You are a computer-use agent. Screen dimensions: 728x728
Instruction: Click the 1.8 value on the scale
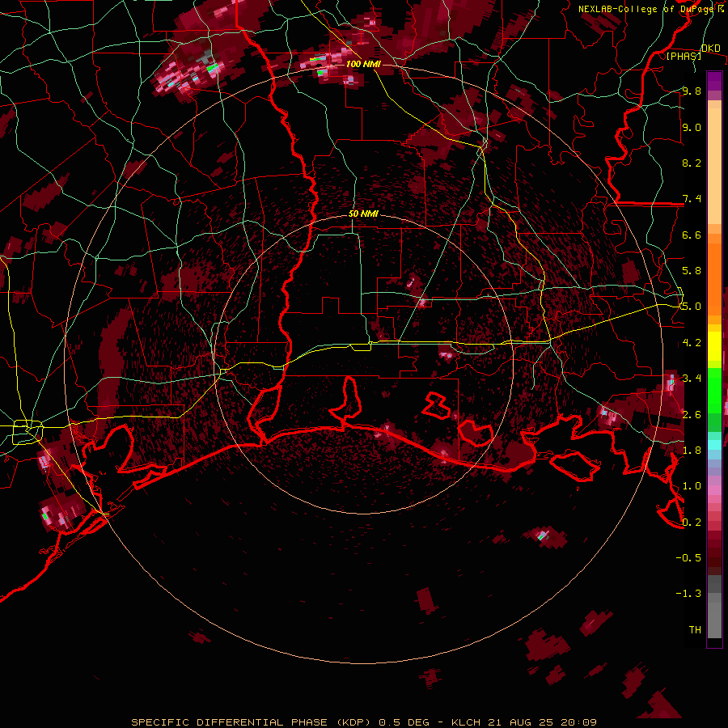click(x=692, y=451)
